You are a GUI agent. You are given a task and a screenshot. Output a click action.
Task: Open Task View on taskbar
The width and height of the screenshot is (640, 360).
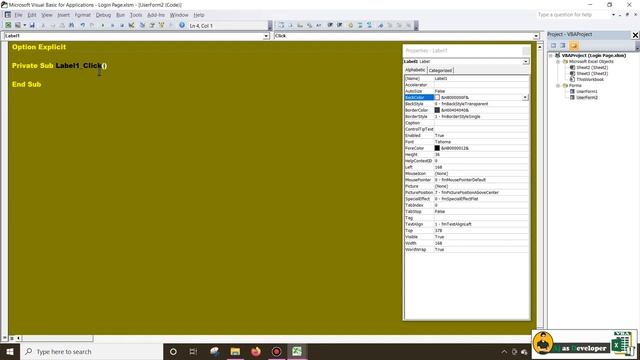point(193,351)
